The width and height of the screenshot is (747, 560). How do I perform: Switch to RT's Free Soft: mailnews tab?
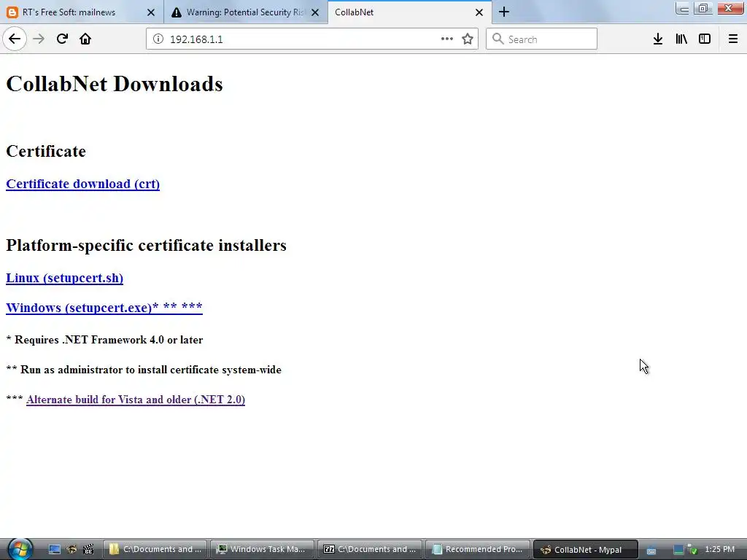82,12
